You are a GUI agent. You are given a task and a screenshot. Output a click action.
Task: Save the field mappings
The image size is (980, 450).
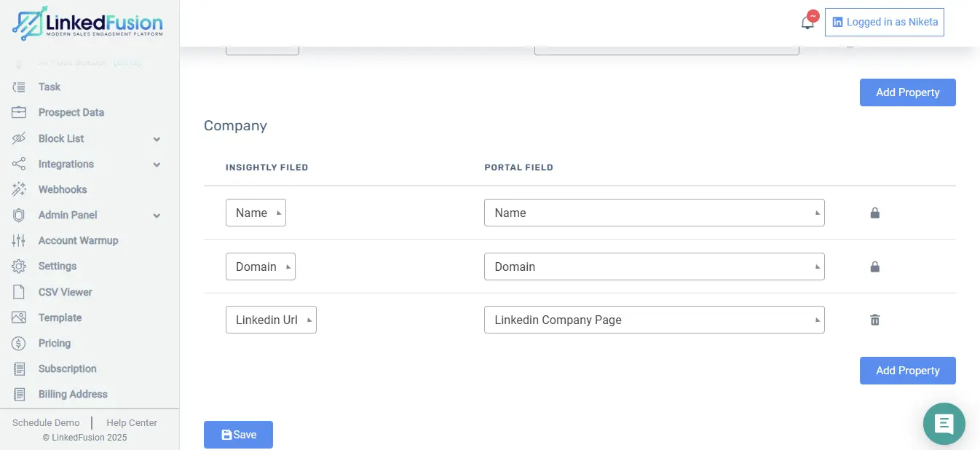[238, 435]
